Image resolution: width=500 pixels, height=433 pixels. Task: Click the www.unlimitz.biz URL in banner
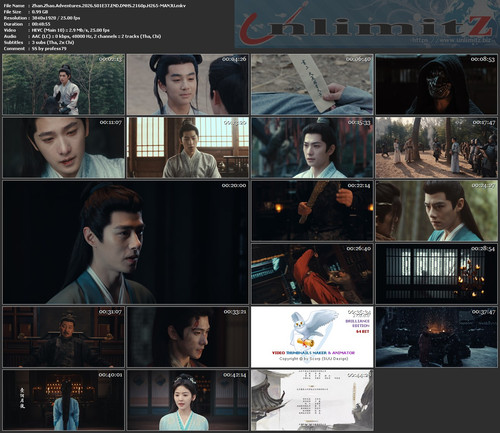coord(451,40)
